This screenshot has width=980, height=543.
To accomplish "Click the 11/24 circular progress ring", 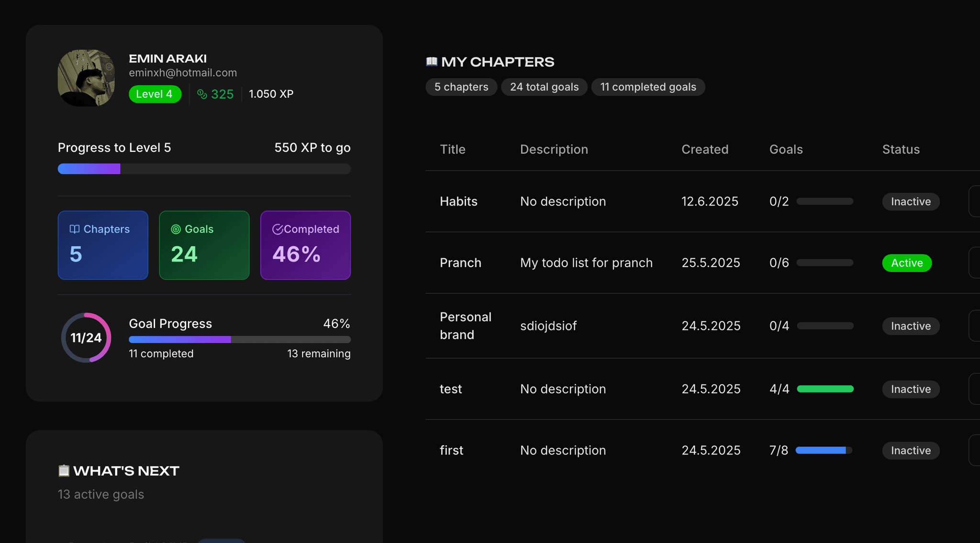I will click(86, 338).
